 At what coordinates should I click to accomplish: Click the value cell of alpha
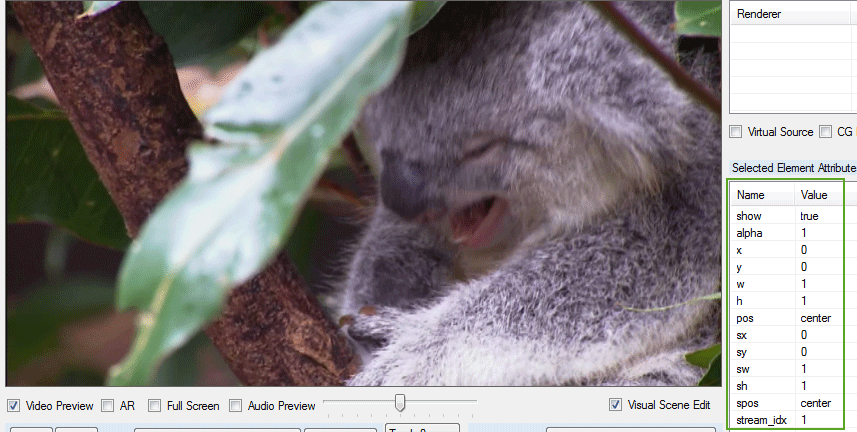[x=819, y=233]
